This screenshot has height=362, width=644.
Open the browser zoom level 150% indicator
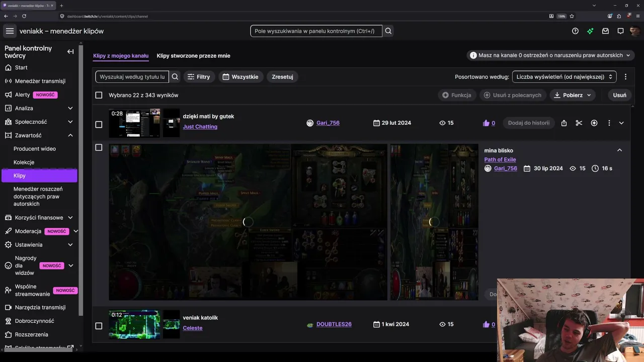[x=561, y=16]
